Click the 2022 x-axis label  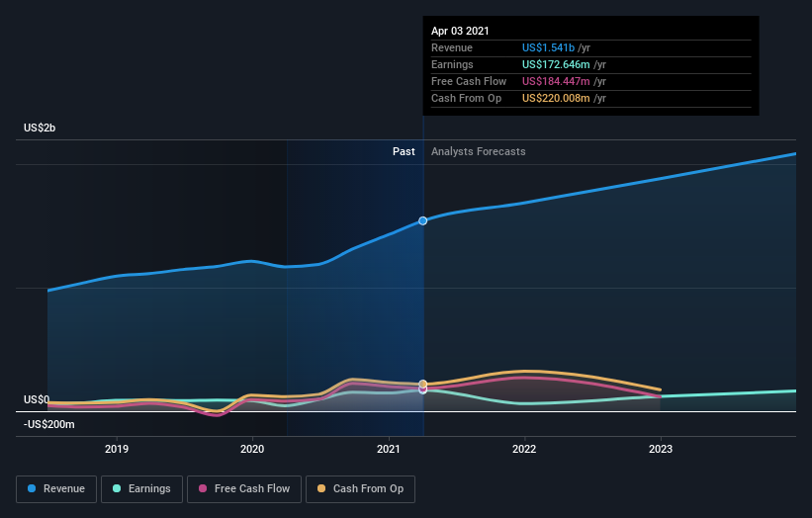click(524, 449)
